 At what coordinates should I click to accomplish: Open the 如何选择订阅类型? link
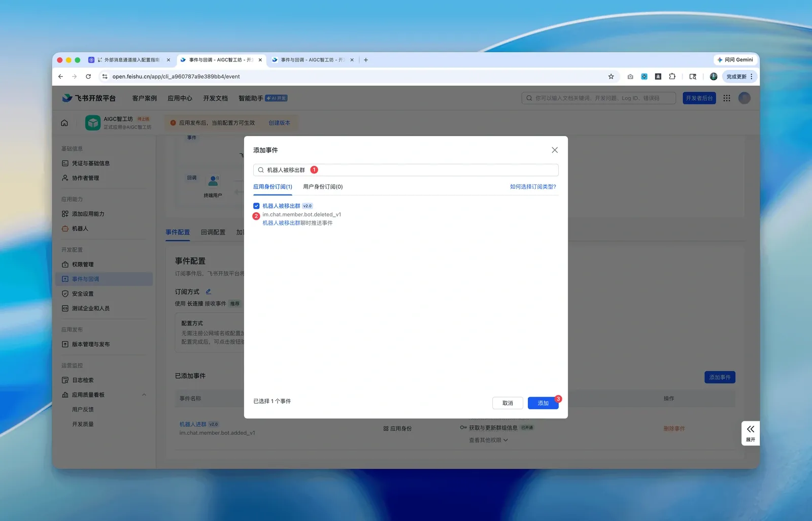pyautogui.click(x=533, y=187)
